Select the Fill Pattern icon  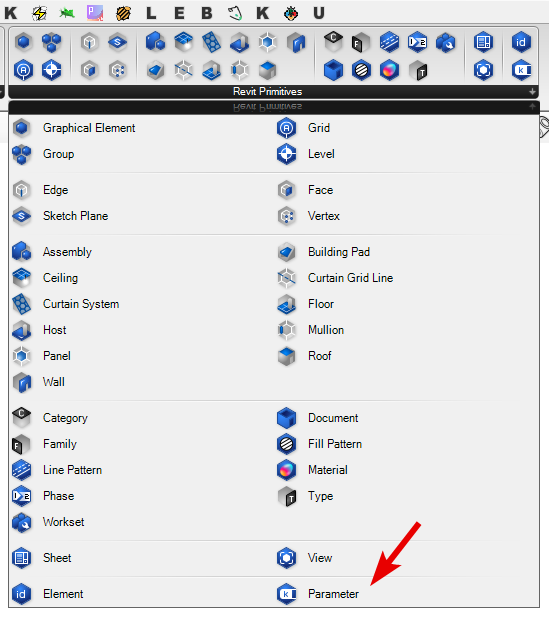point(287,444)
